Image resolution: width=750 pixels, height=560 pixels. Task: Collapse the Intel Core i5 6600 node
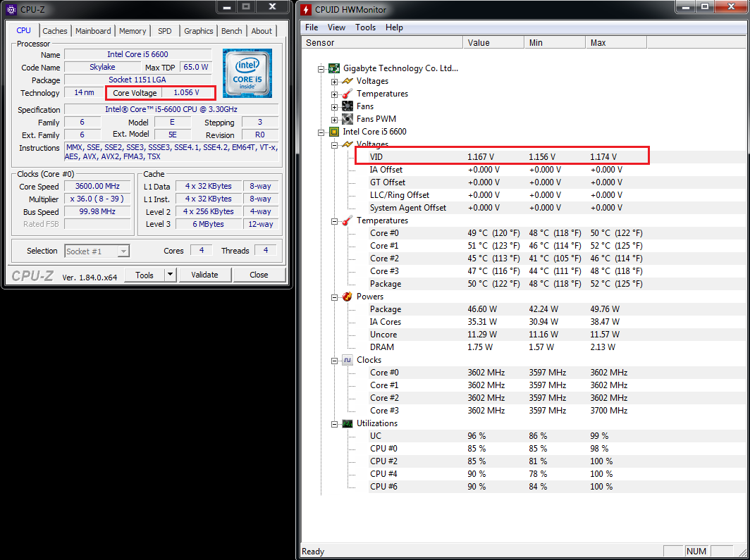[321, 132]
